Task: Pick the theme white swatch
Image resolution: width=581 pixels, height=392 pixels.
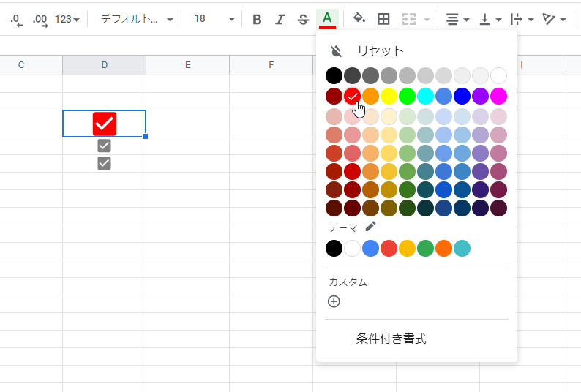Action: point(352,248)
